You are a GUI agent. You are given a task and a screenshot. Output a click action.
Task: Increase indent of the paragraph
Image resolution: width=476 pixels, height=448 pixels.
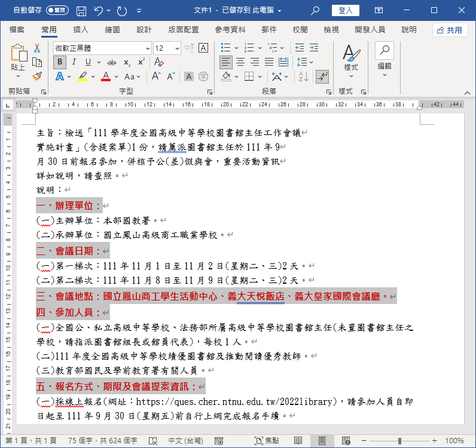pyautogui.click(x=314, y=48)
